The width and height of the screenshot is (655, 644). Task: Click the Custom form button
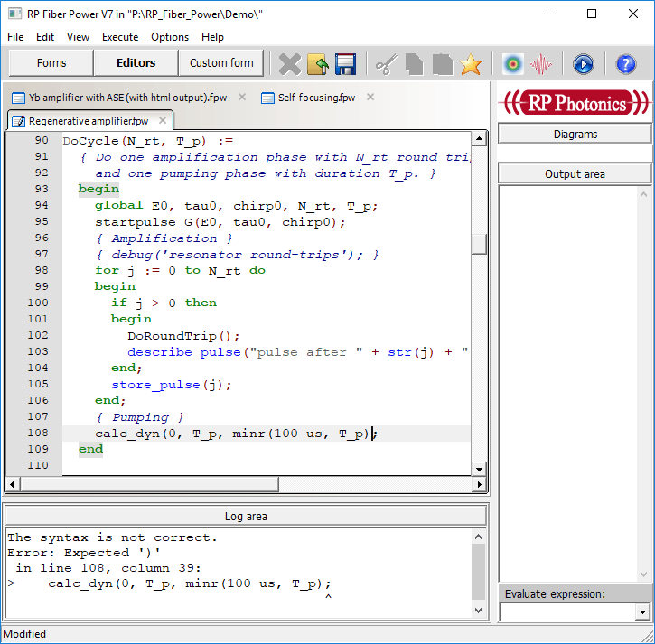pos(221,63)
